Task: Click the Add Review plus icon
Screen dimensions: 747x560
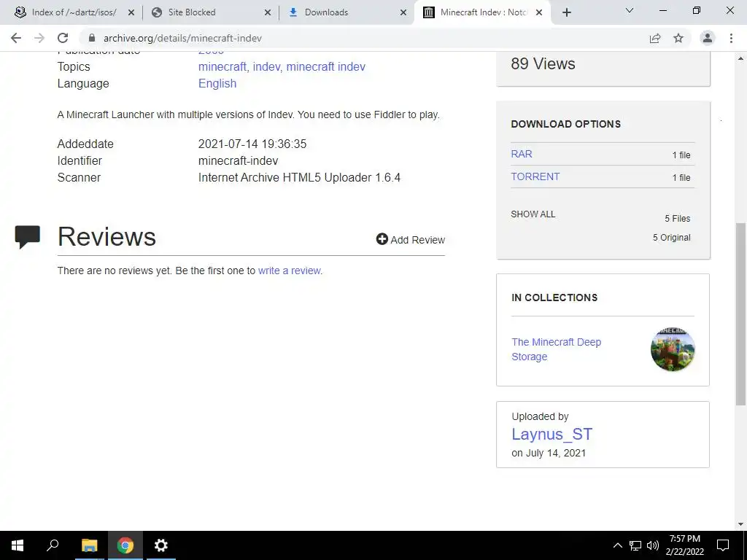Action: pyautogui.click(x=382, y=239)
